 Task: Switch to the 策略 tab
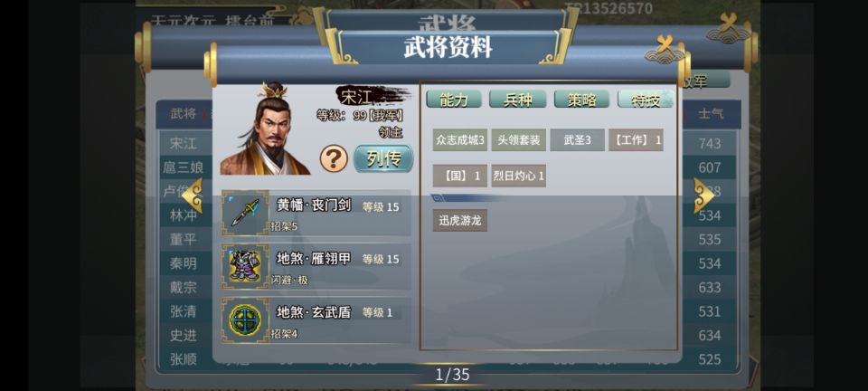581,100
